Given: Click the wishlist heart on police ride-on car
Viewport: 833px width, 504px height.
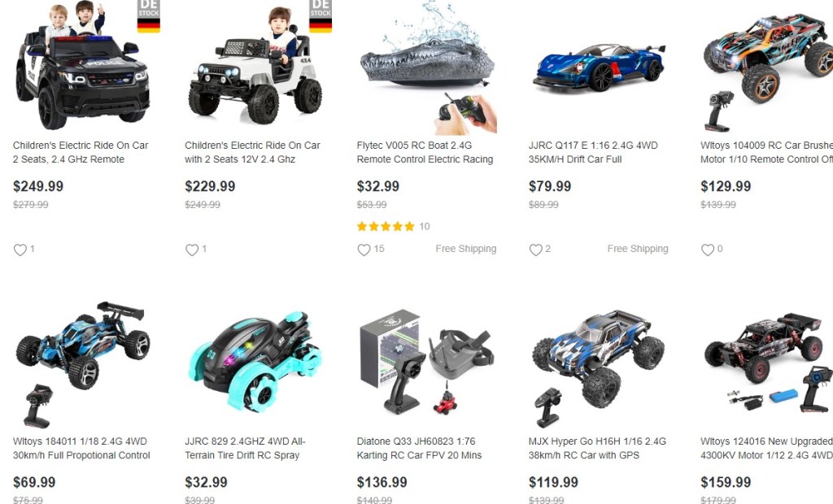Looking at the screenshot, I should [x=20, y=250].
